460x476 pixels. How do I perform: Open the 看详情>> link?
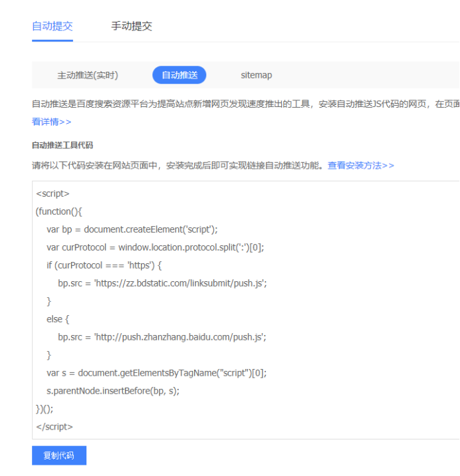pos(52,122)
